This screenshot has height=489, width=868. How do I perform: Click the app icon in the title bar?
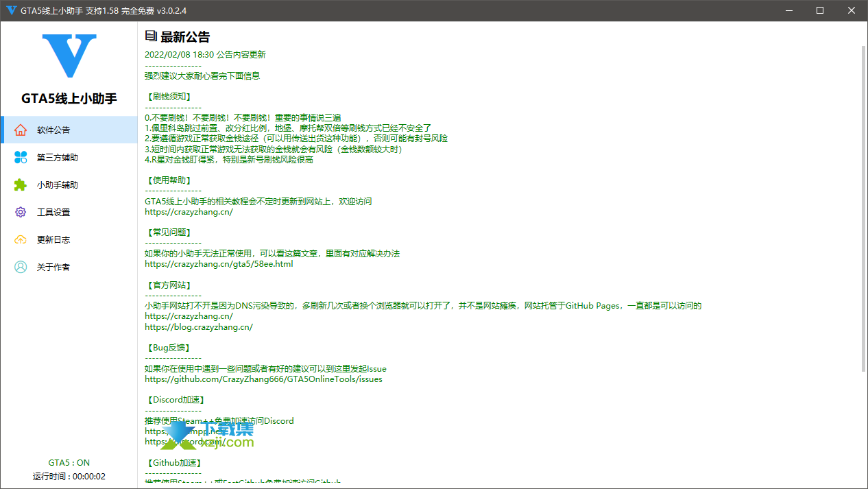pos(11,10)
